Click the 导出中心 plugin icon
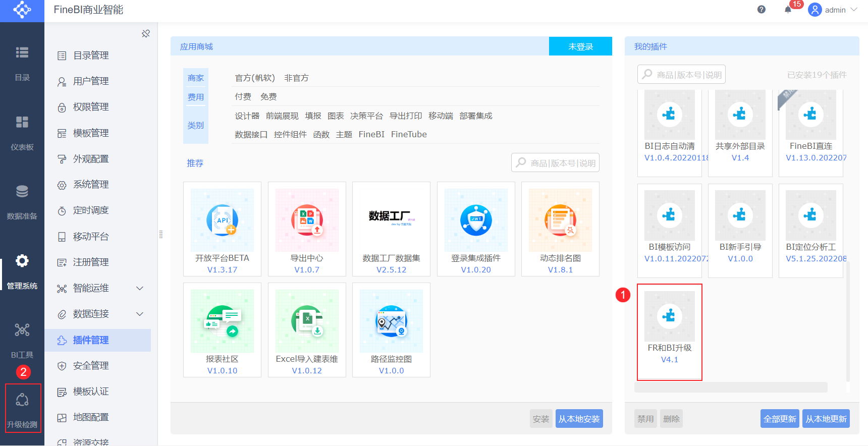Viewport: 868px width, 446px height. point(307,220)
